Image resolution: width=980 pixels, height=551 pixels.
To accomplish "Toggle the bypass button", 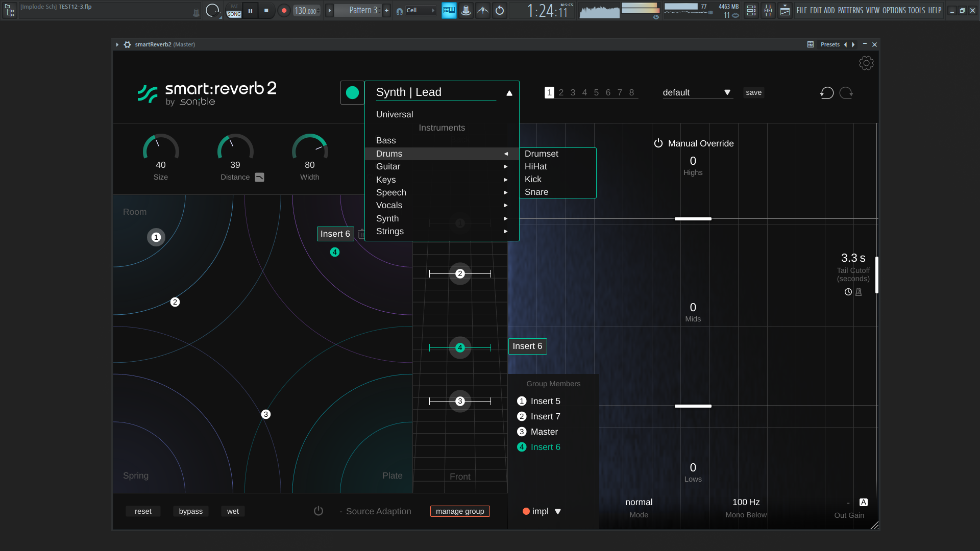I will point(191,511).
